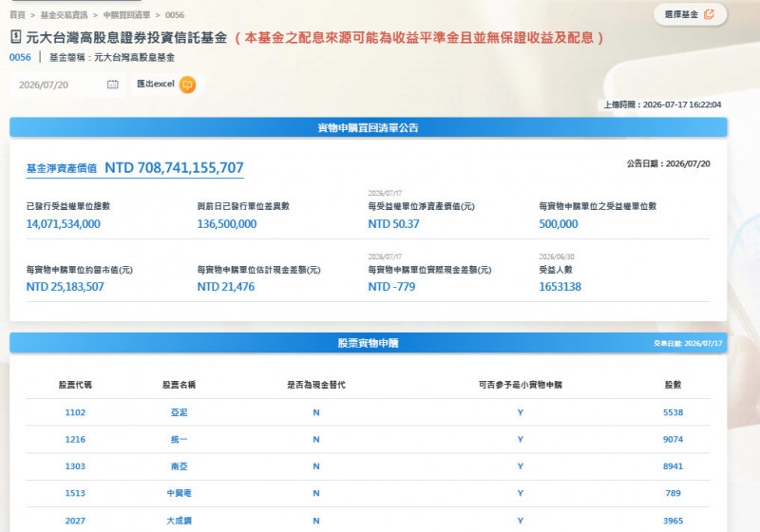Click fund code 0056 under title
The image size is (760, 532).
[20, 57]
